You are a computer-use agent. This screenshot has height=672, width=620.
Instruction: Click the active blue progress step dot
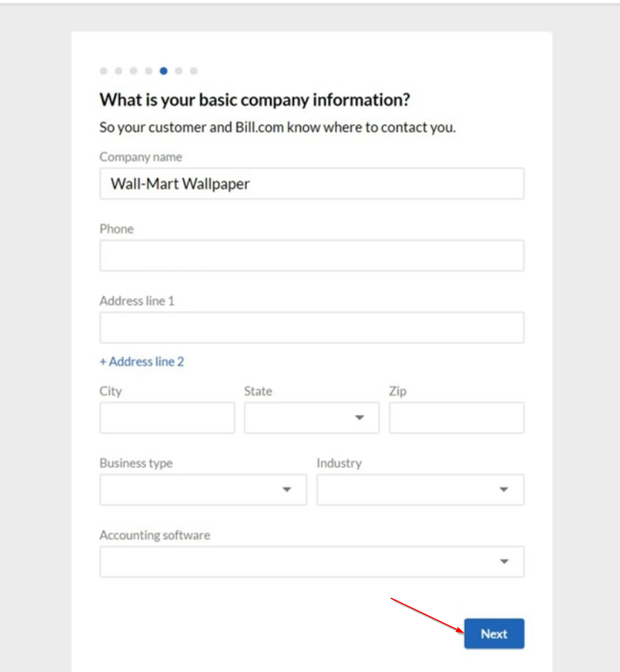click(164, 71)
